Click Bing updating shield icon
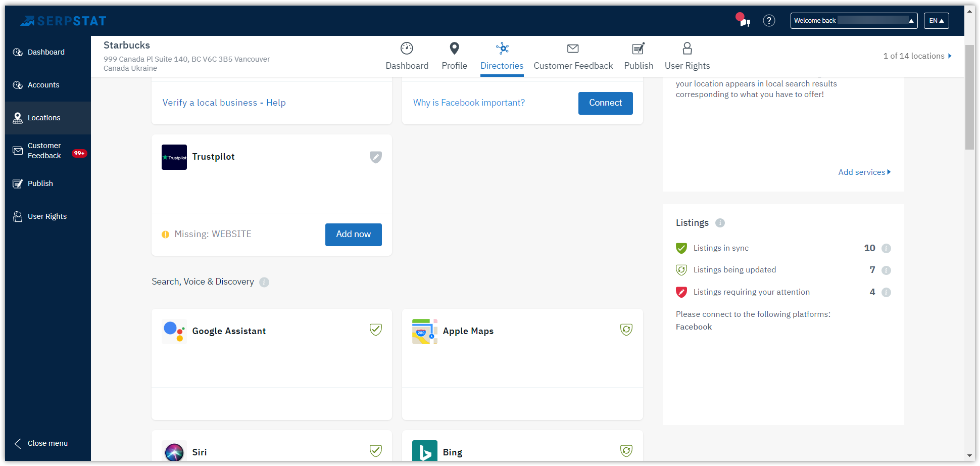The width and height of the screenshot is (980, 466). coord(626,450)
